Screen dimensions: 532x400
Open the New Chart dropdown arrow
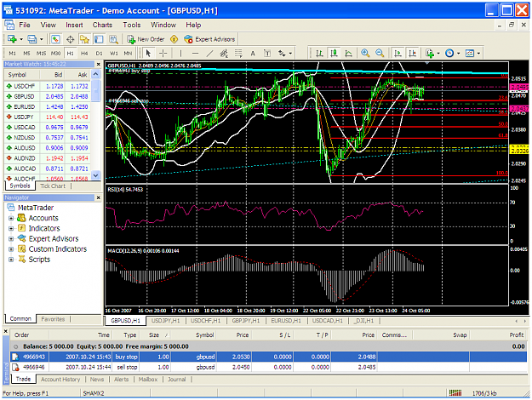(21, 39)
